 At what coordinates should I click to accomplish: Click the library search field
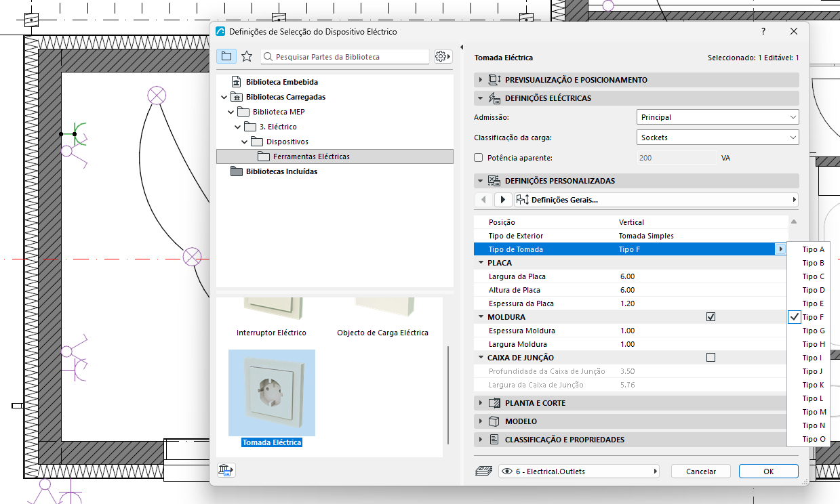(346, 57)
